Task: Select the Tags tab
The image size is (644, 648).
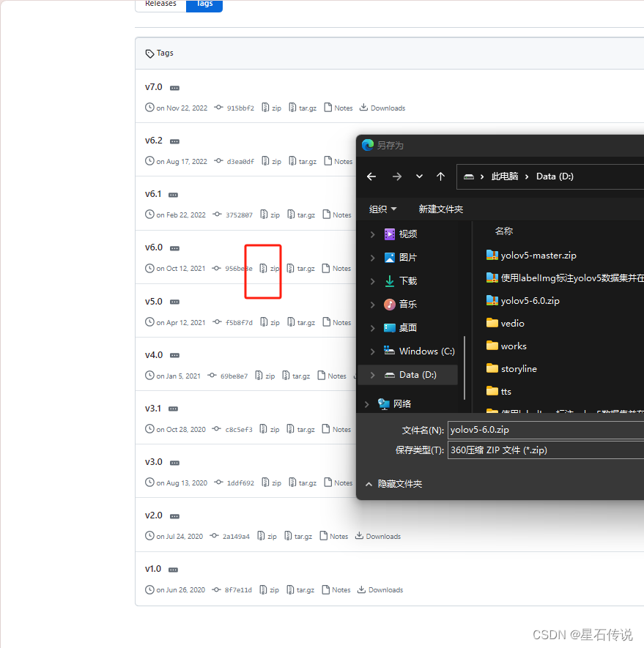Action: coord(204,4)
